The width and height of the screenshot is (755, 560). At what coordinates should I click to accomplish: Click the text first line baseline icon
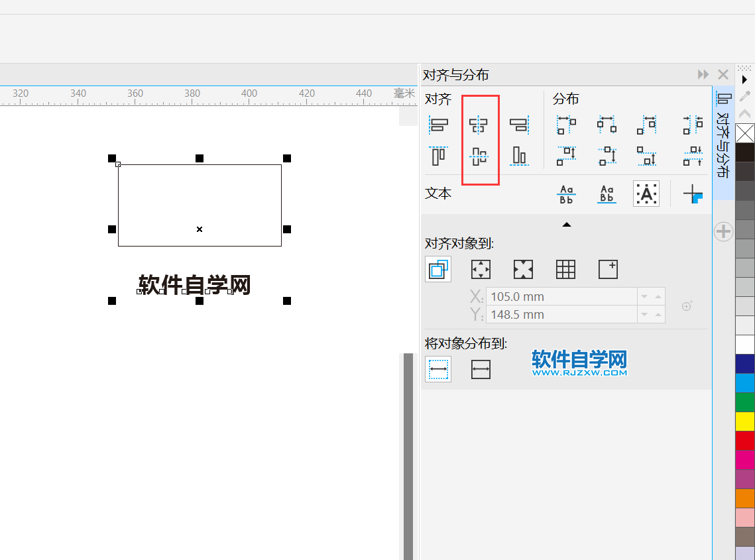pyautogui.click(x=566, y=194)
